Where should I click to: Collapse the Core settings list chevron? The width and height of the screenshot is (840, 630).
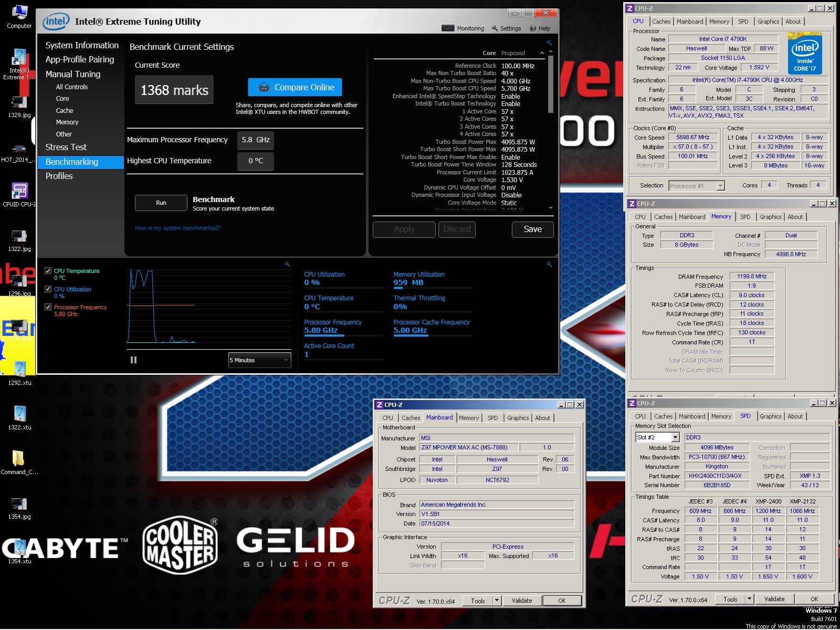tap(542, 53)
